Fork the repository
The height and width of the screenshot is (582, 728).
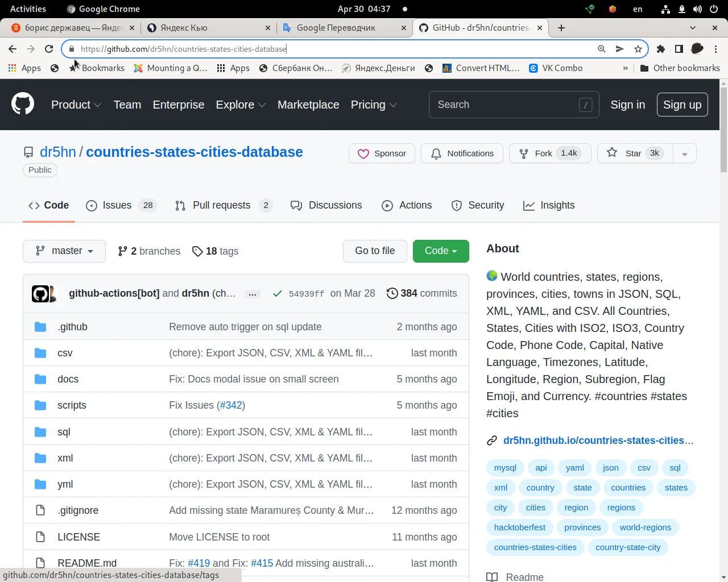pos(550,153)
